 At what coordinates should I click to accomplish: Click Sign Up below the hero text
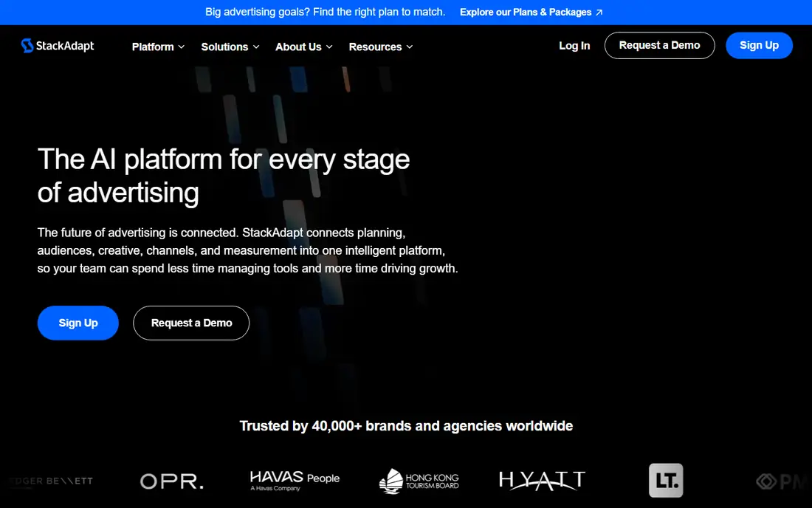(x=78, y=323)
